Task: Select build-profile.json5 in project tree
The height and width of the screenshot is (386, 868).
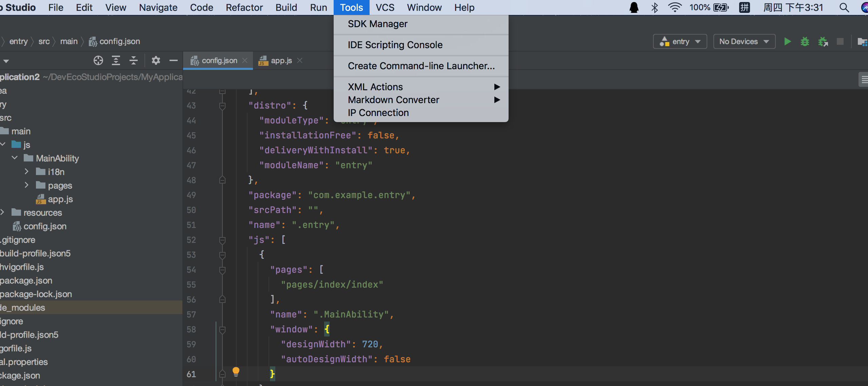Action: [x=35, y=253]
